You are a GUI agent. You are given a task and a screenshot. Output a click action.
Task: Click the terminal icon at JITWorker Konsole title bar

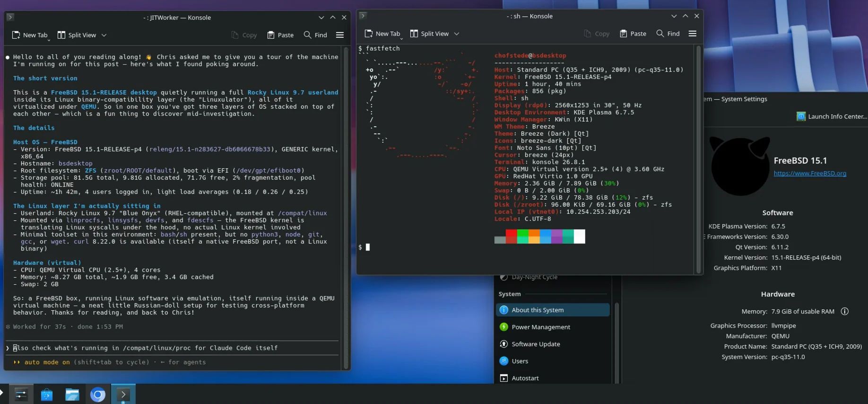(10, 17)
